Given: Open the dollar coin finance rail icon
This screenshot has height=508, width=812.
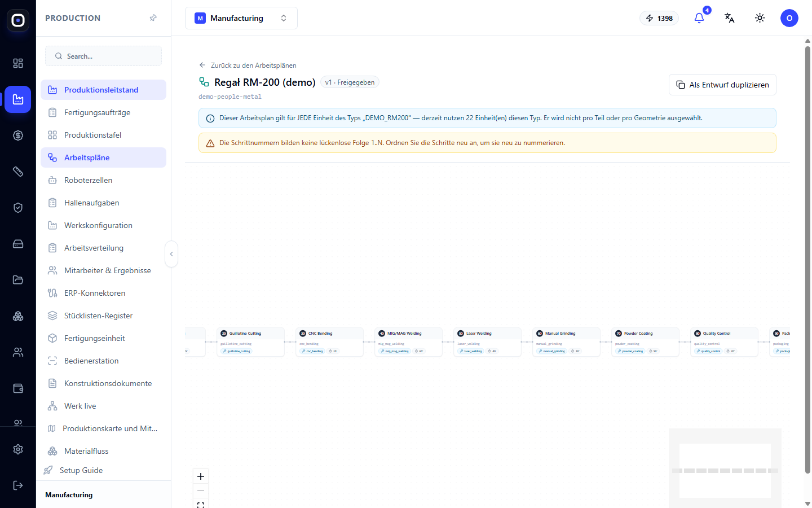Looking at the screenshot, I should pos(18,135).
